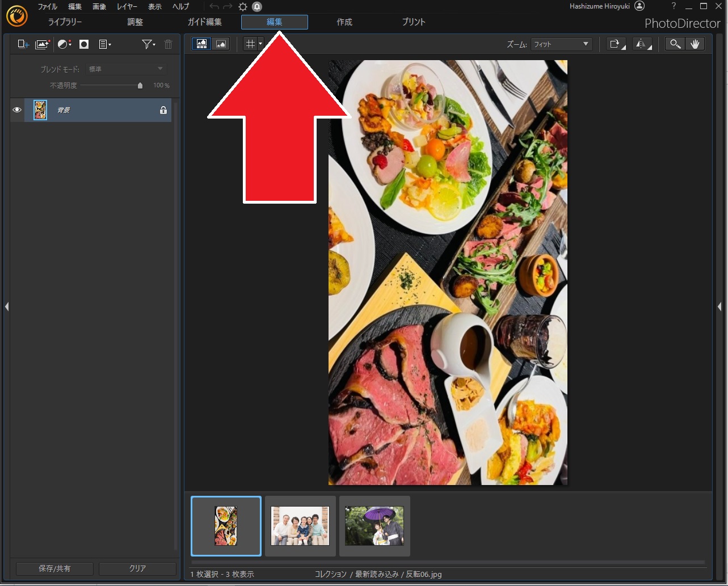
Task: Click the main food photo canvas
Action: pyautogui.click(x=448, y=272)
